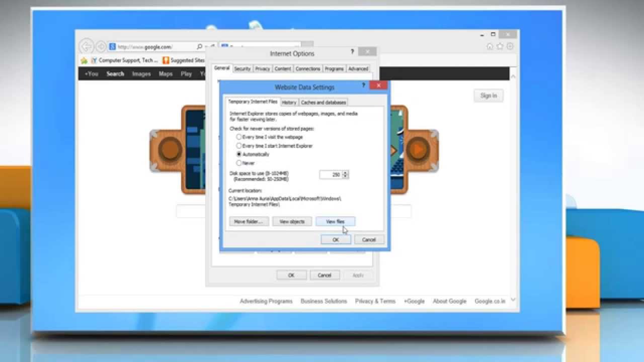Click the address bar showing google.com
This screenshot has width=644, height=362.
coord(151,47)
